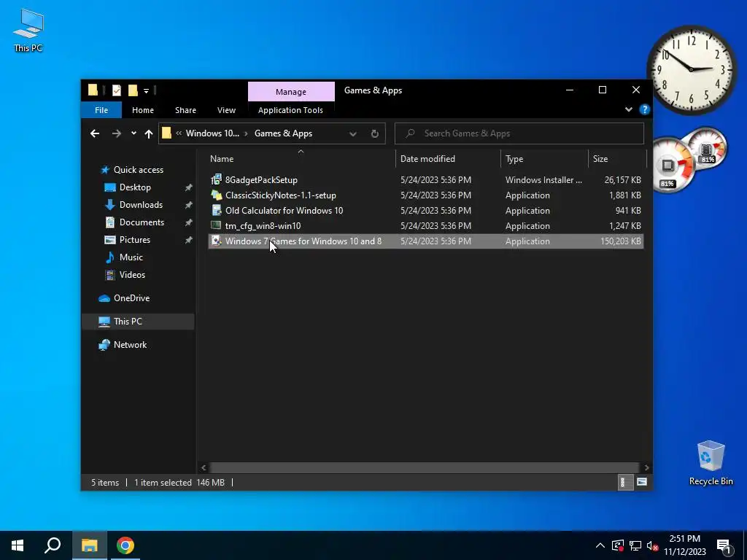Open the address bar history dropdown

pos(352,134)
